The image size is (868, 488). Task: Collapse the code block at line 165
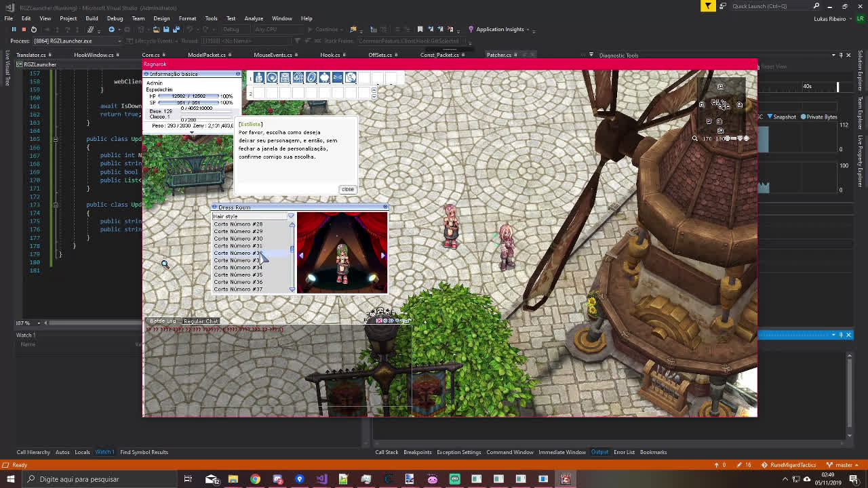point(56,139)
